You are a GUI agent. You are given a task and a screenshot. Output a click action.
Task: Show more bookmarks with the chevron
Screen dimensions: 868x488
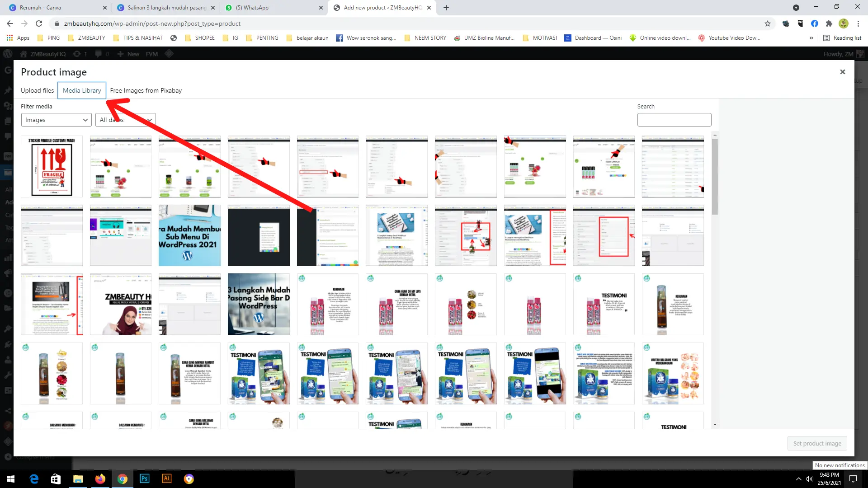pyautogui.click(x=811, y=38)
